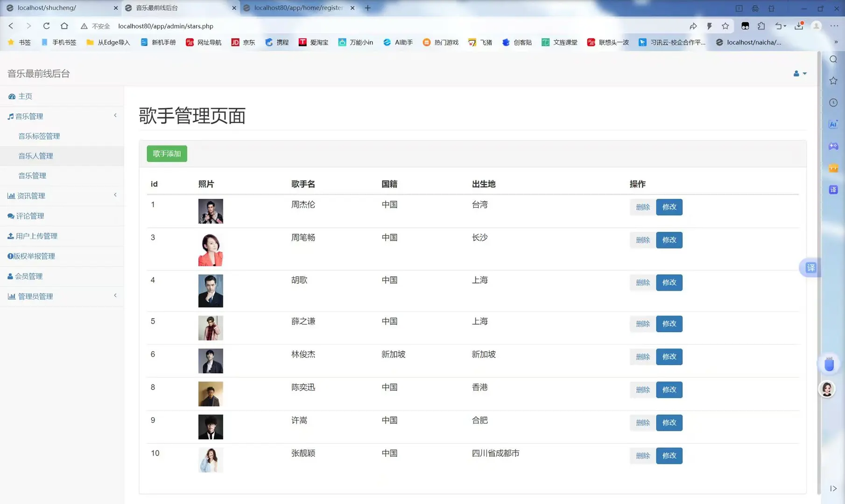Viewport: 845px width, 504px height.
Task: Select 音乐标签管理 in the sidebar menu
Action: [x=39, y=136]
